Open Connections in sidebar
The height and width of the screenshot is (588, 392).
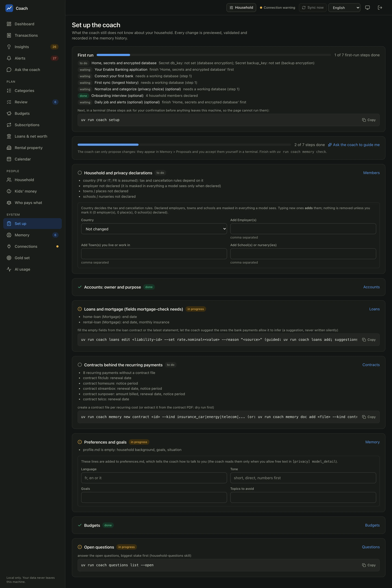pos(33,247)
